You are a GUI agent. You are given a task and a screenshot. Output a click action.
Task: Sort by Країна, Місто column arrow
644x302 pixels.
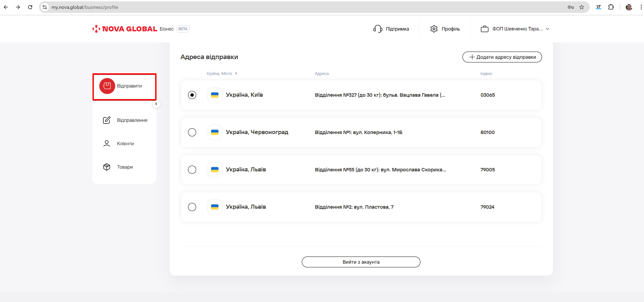pos(236,74)
